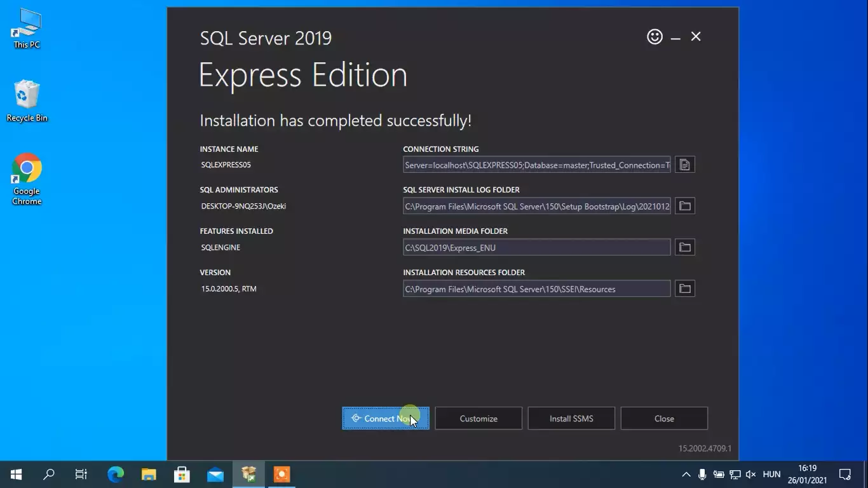Click the microphone tray icon

702,474
